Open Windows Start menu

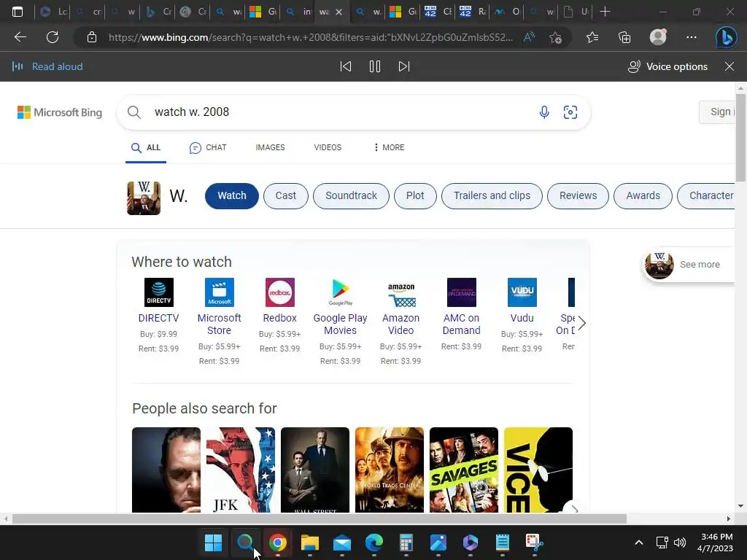(x=213, y=542)
